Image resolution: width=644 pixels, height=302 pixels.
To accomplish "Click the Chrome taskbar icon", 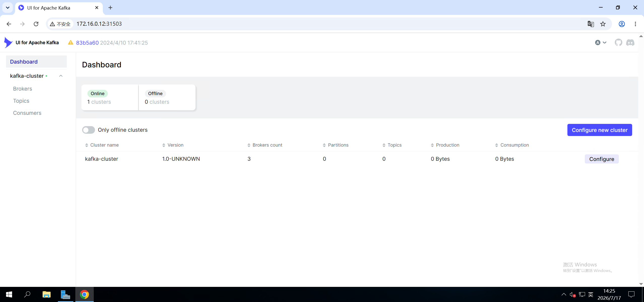I will (x=84, y=294).
